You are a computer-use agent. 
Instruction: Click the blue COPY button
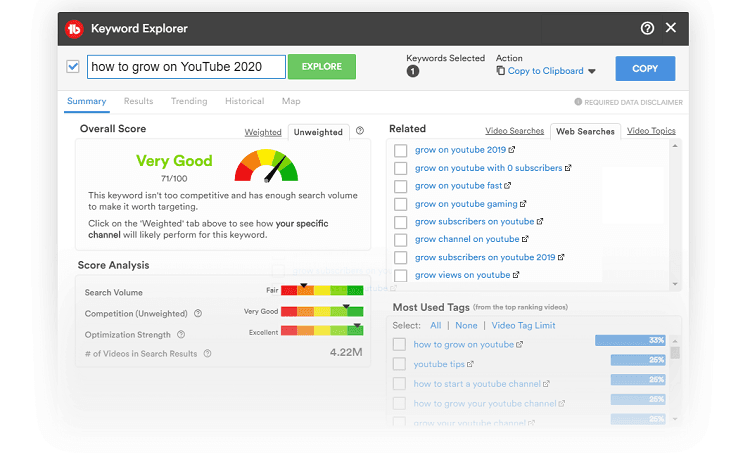point(645,68)
